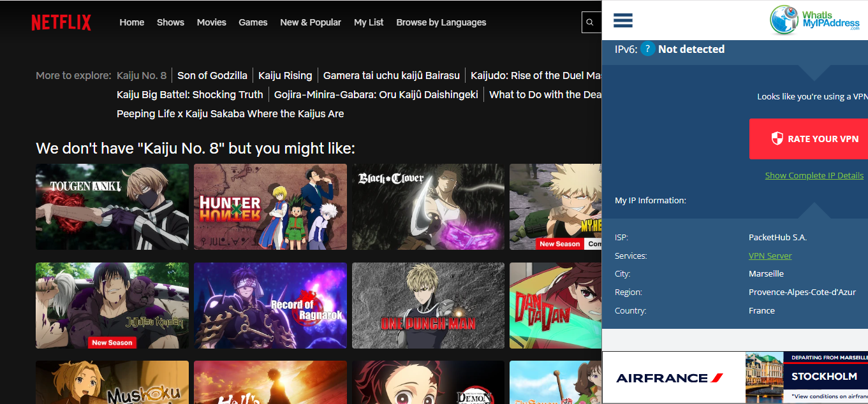Click the France country value
868x404 pixels.
coord(761,310)
